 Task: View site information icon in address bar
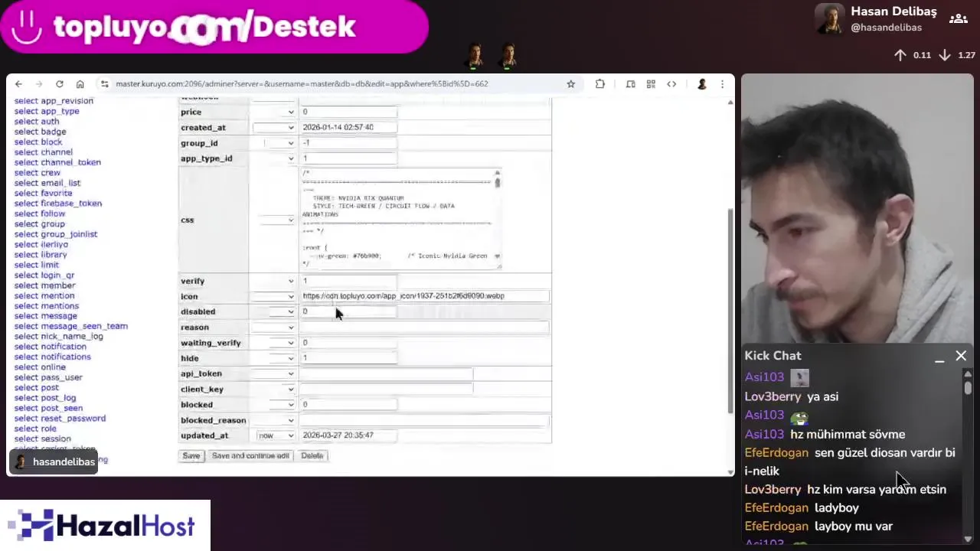pyautogui.click(x=105, y=84)
